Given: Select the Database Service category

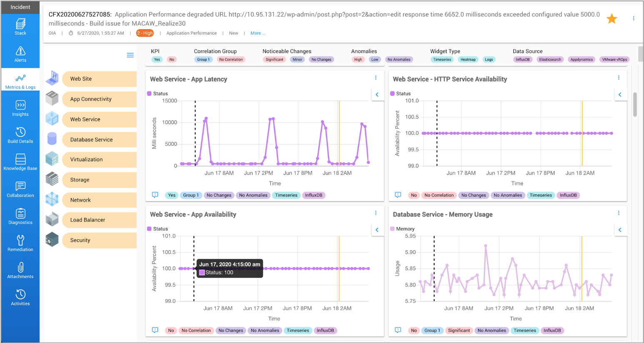Looking at the screenshot, I should [99, 139].
